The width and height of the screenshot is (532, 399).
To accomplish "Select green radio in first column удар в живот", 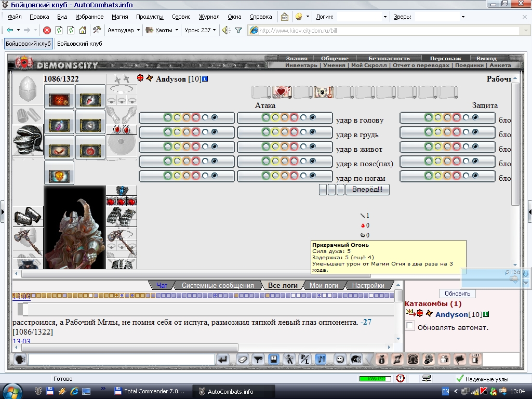I will [x=168, y=147].
